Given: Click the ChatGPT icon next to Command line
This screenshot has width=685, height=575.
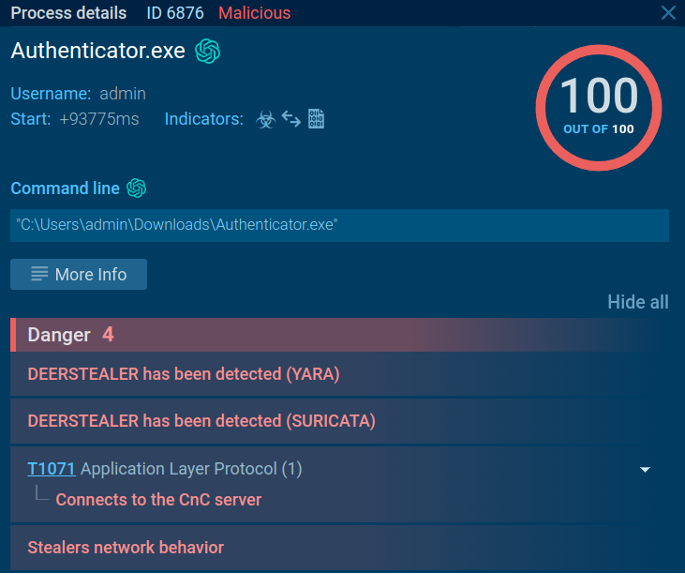Looking at the screenshot, I should (136, 188).
